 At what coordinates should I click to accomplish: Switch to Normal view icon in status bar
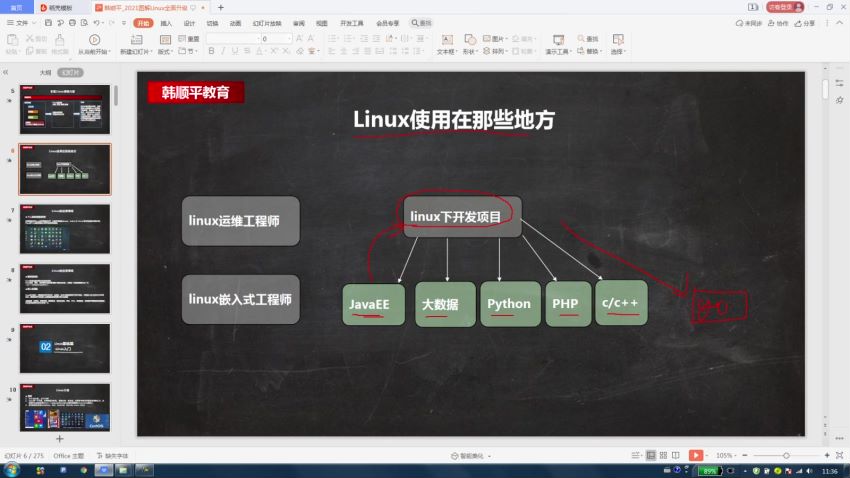(x=651, y=455)
